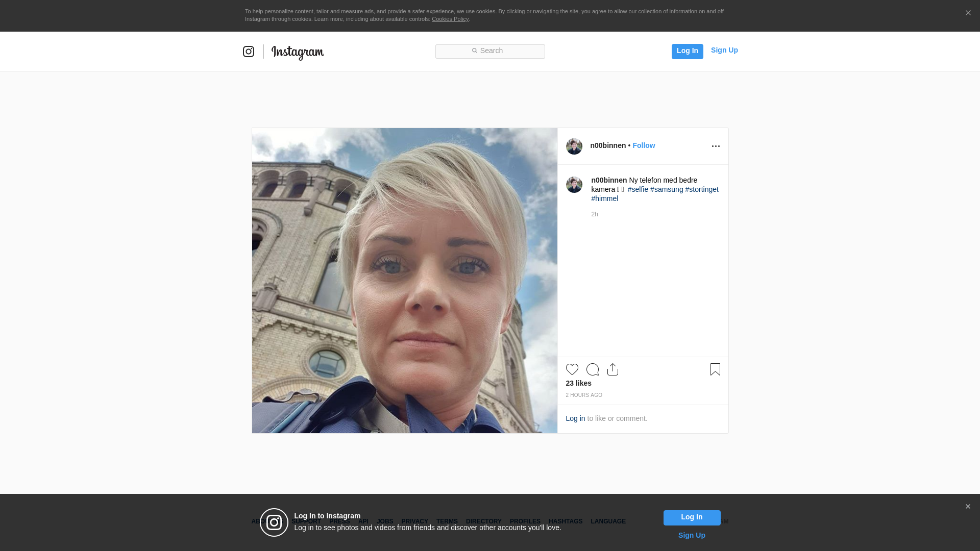
Task: Click the caption avatar of n00binnen
Action: pos(574,185)
